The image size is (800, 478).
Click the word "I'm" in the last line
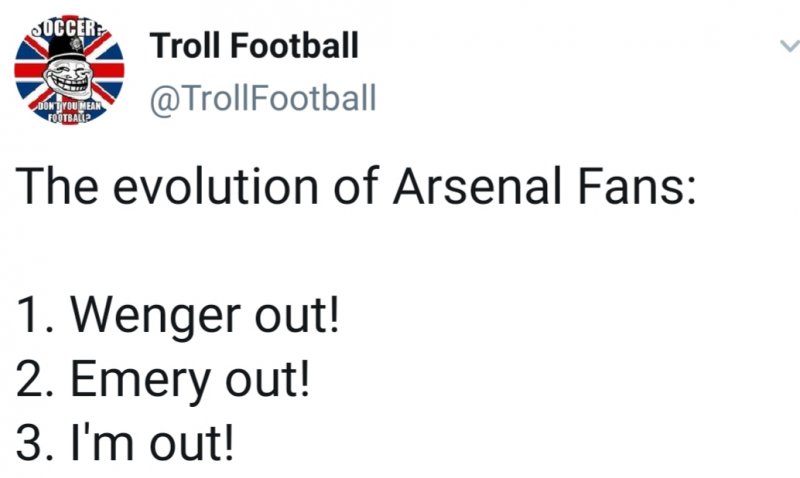point(108,440)
